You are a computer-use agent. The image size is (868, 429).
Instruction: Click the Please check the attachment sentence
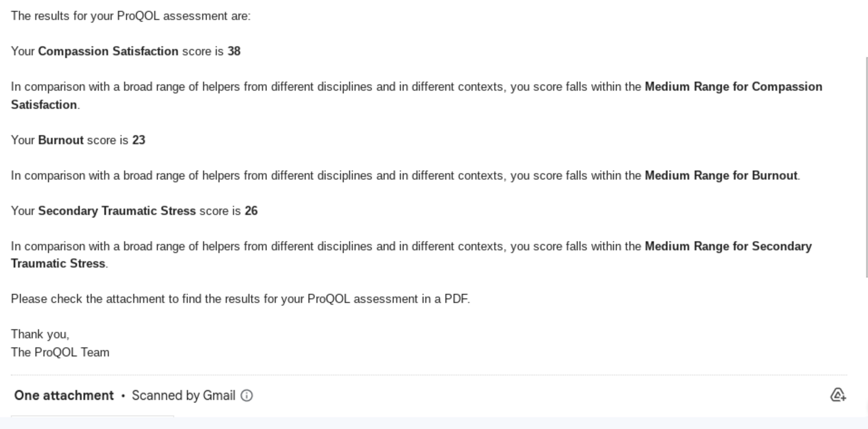point(240,299)
